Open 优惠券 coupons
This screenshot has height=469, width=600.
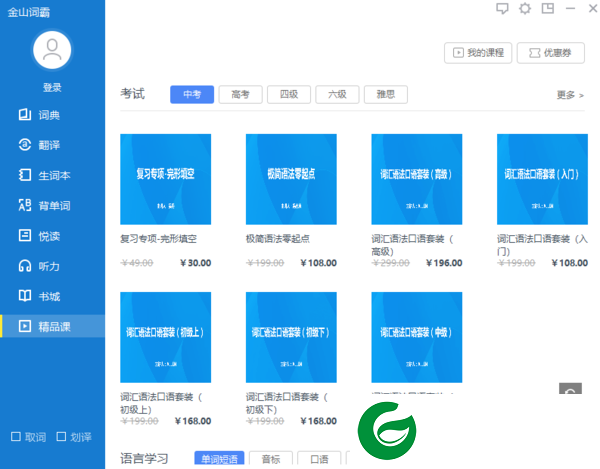coord(551,53)
